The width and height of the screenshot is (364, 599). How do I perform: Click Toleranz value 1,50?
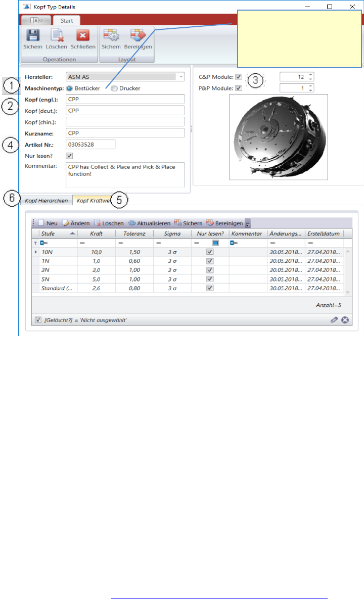[x=134, y=252]
